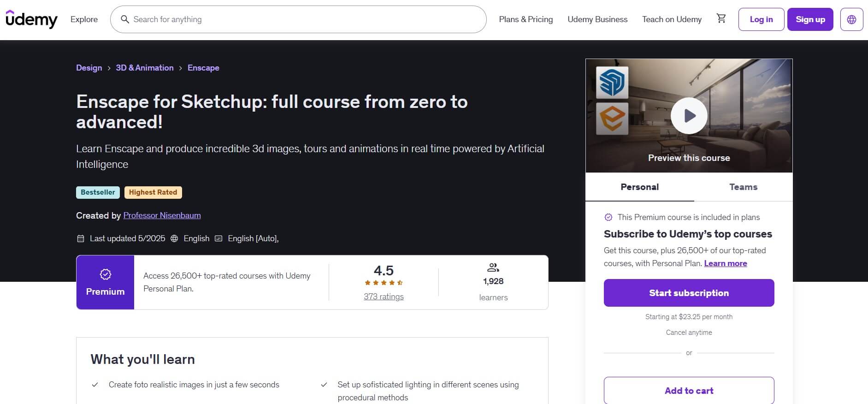Open Professor Nisenbaum's profile link

coord(162,215)
